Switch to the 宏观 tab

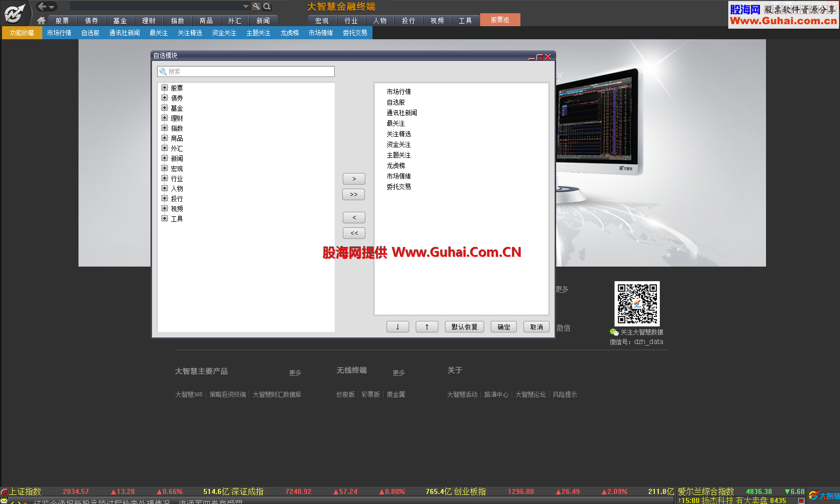[322, 21]
